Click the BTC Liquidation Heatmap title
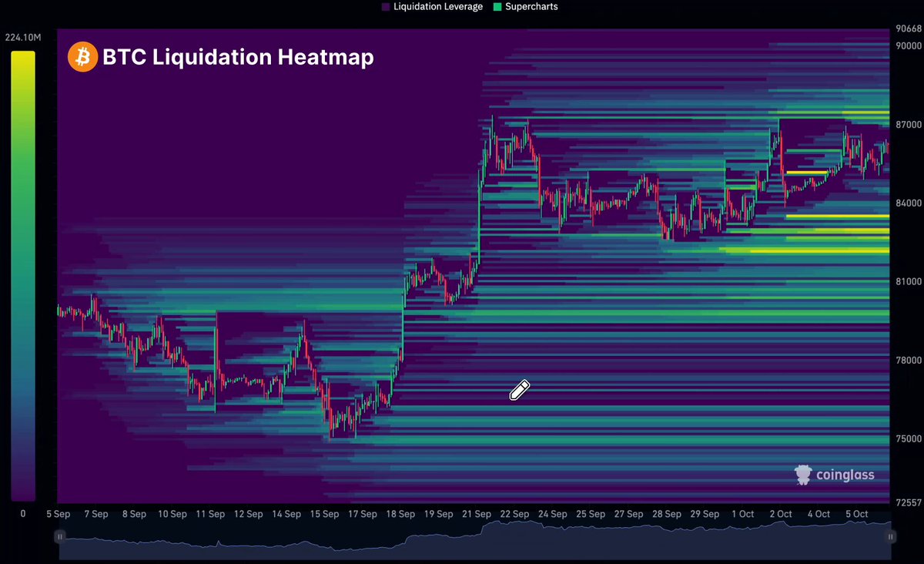The width and height of the screenshot is (924, 564). point(238,57)
